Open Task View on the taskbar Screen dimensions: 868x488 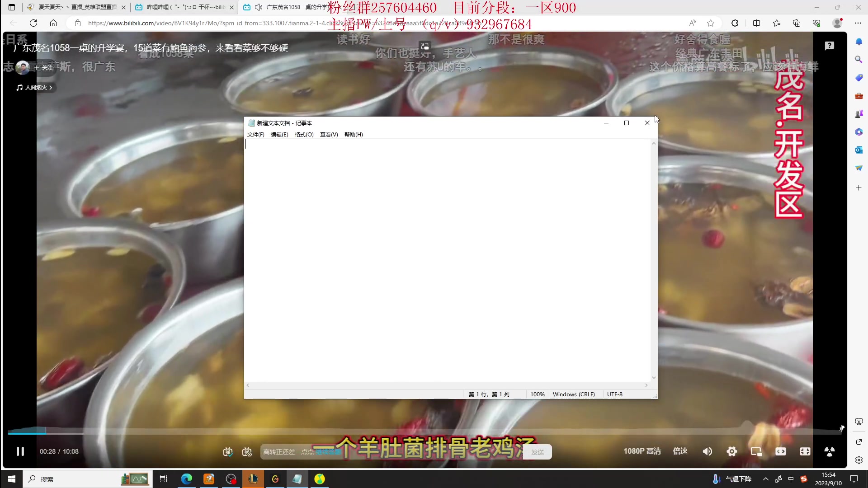pyautogui.click(x=164, y=479)
